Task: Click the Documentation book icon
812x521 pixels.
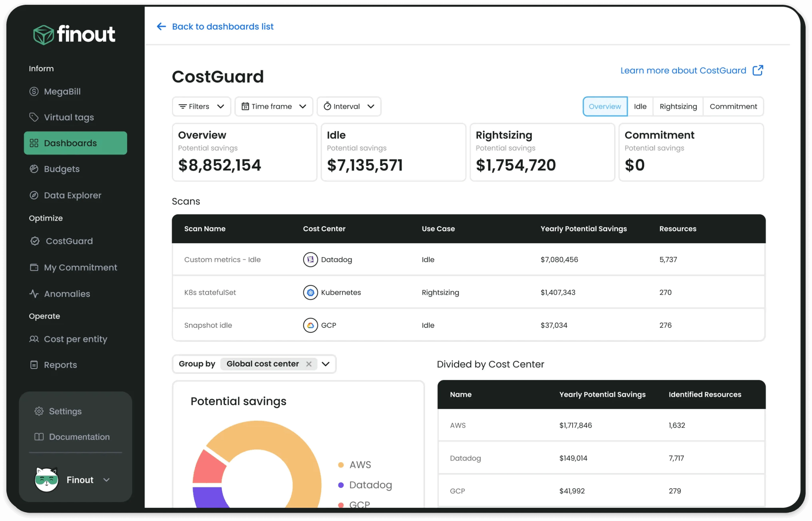Action: pyautogui.click(x=39, y=437)
